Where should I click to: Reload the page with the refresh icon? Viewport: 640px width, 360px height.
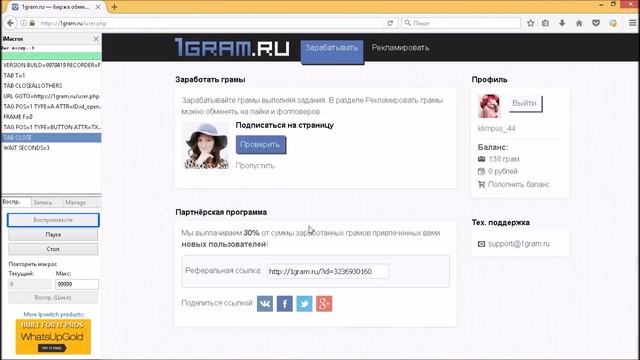click(390, 23)
